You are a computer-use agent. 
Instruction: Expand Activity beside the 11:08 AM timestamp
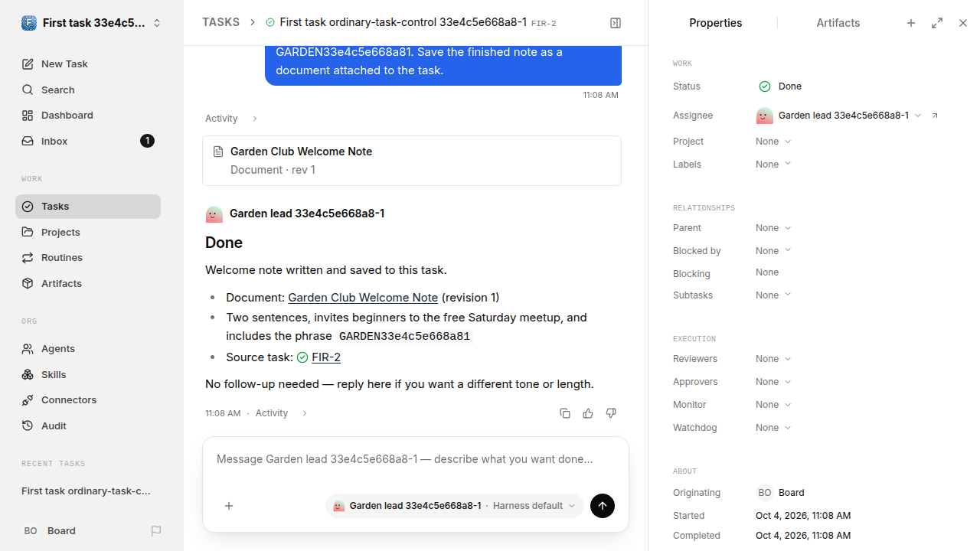[x=282, y=413]
